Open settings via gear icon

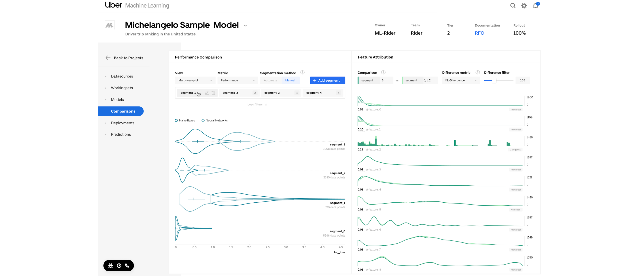click(x=524, y=6)
